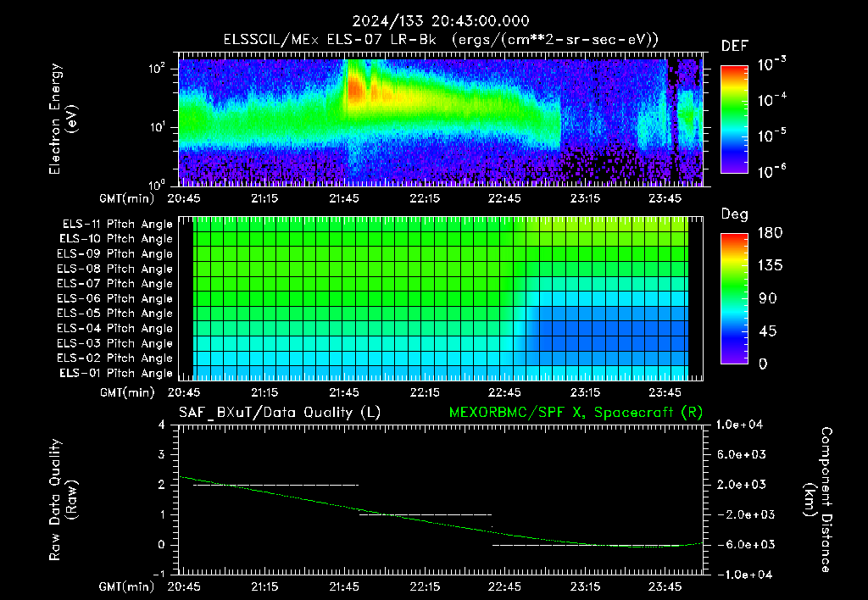Viewport: 868px width, 600px height.
Task: Click the 6.0e+03 right-axis value
Action: pos(742,455)
